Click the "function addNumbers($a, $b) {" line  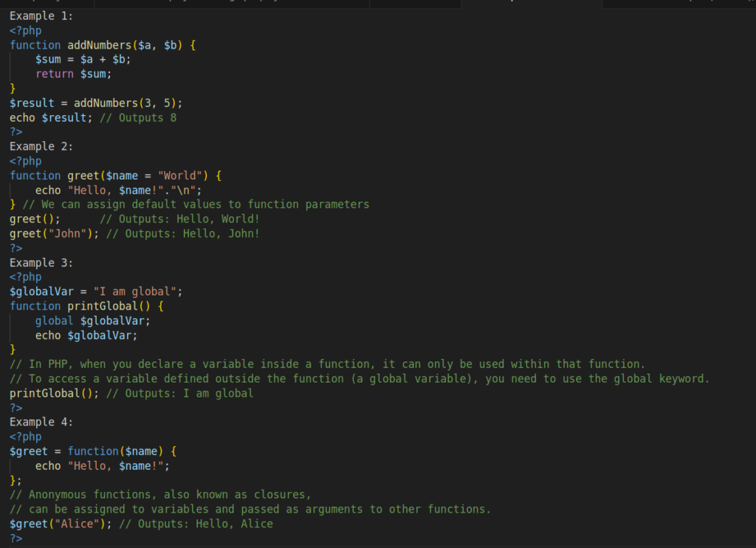click(103, 45)
